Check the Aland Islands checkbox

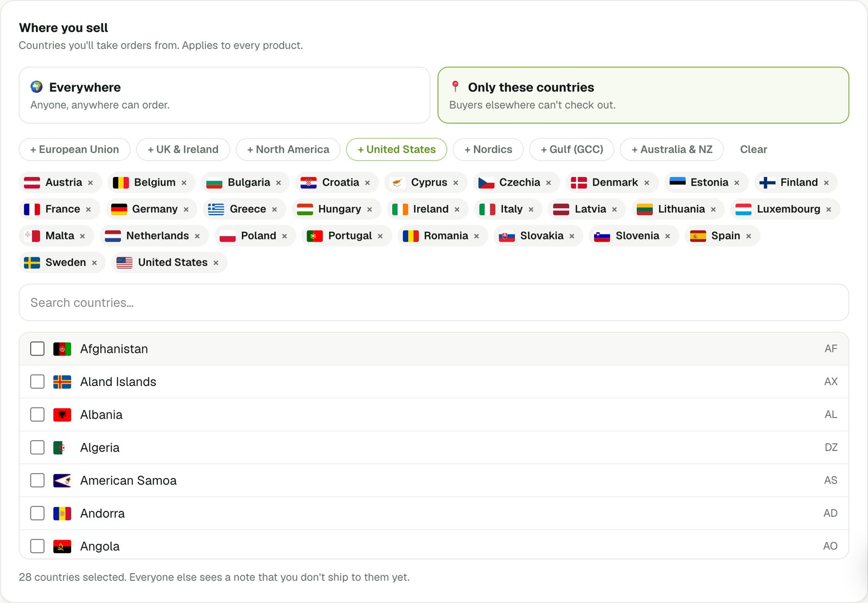pos(37,382)
